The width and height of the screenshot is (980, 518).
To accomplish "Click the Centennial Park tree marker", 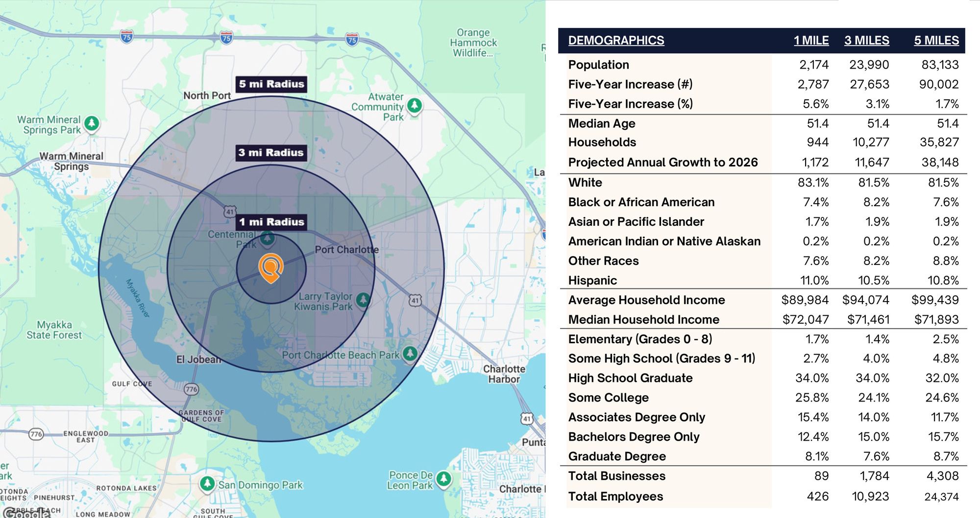I will point(267,238).
